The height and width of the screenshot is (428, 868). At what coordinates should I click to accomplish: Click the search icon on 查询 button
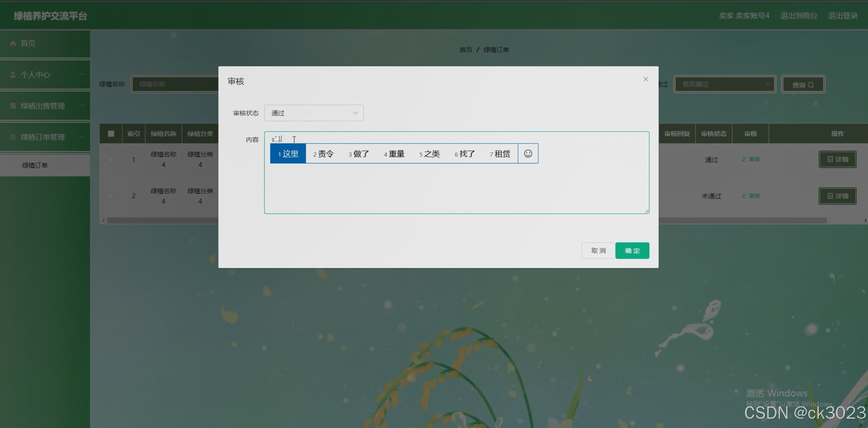[x=811, y=85]
